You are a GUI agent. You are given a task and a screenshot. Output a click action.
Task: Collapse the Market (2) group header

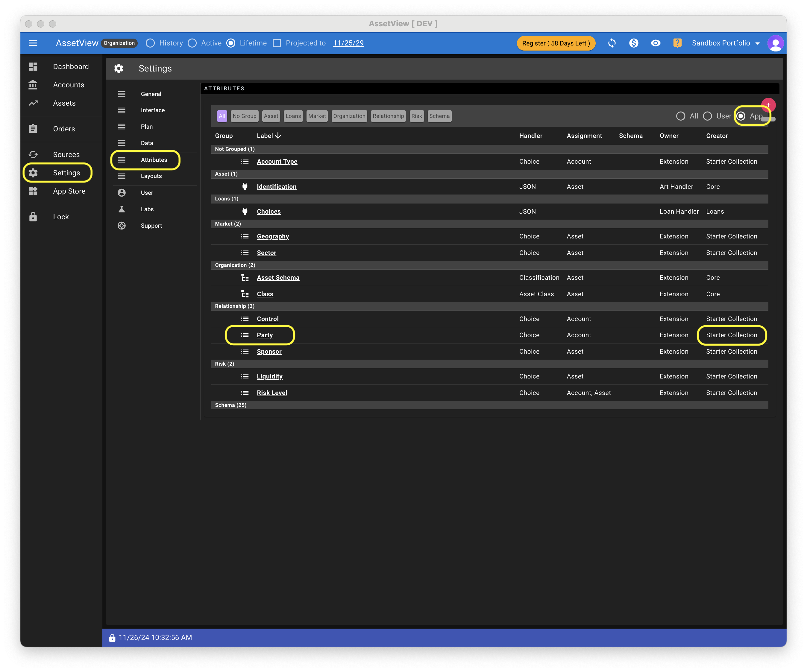point(489,224)
